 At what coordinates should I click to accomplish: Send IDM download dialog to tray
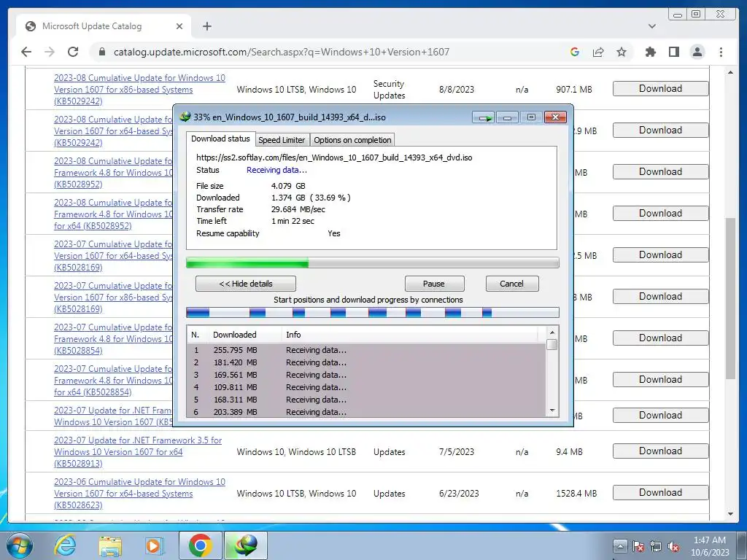[x=484, y=117]
